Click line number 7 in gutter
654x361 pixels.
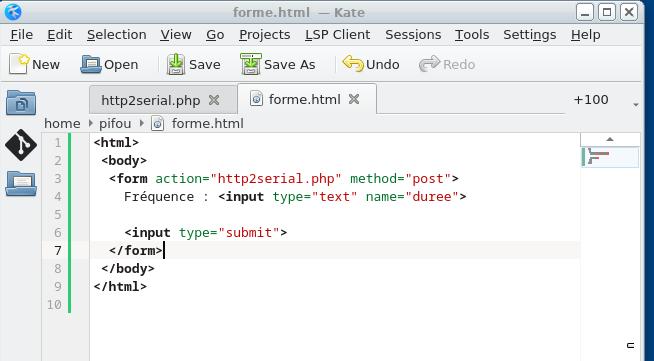pyautogui.click(x=58, y=251)
